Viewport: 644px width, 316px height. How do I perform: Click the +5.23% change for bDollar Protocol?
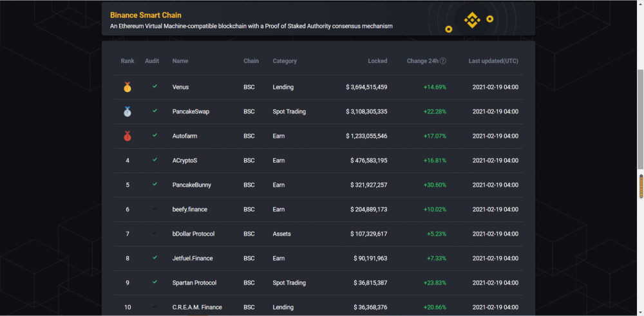437,234
